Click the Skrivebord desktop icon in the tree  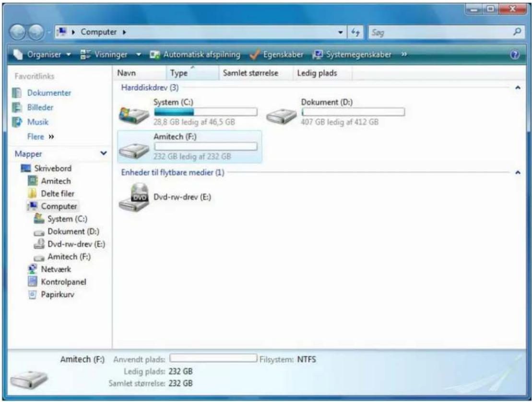tap(26, 168)
